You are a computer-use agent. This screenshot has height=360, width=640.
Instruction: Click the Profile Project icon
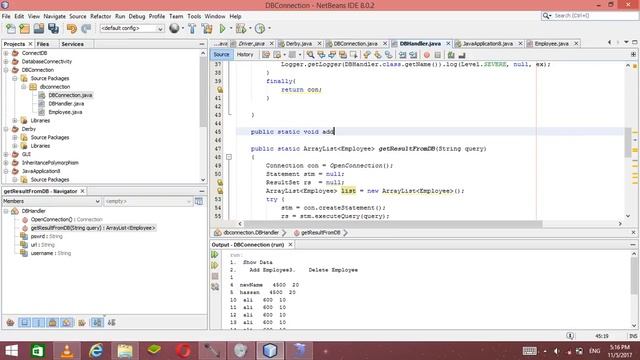[260, 29]
